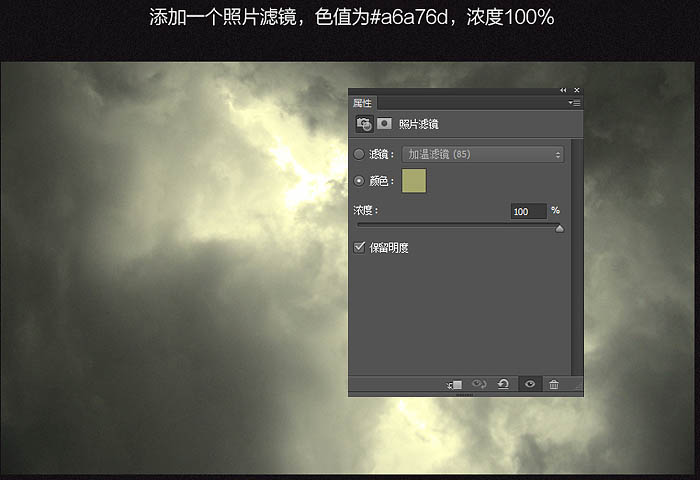Click the layer mask icon in Properties
700x480 pixels.
tap(384, 124)
